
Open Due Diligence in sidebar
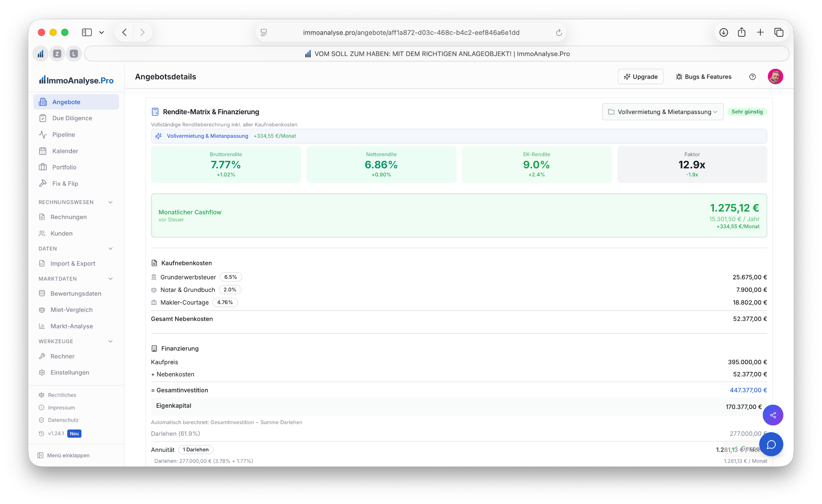[x=72, y=118]
